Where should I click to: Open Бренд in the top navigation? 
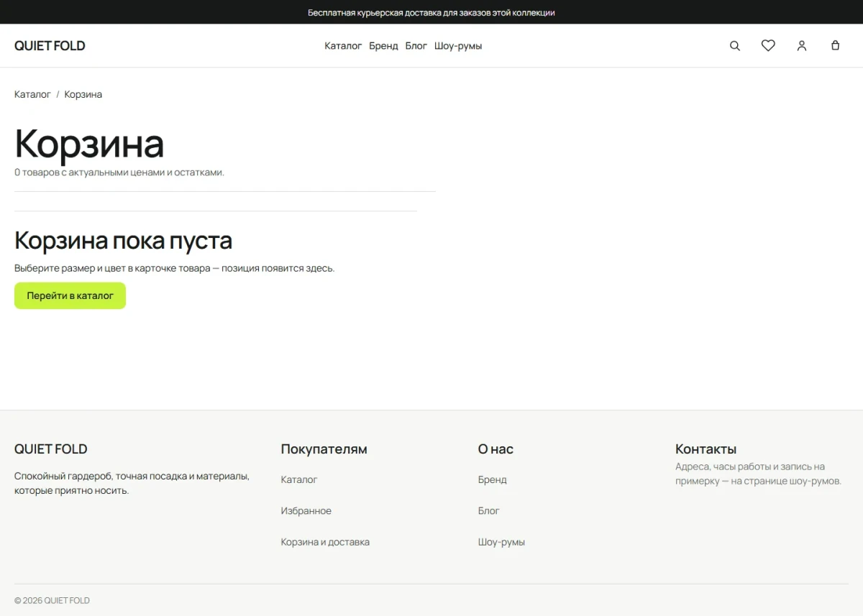click(x=383, y=46)
